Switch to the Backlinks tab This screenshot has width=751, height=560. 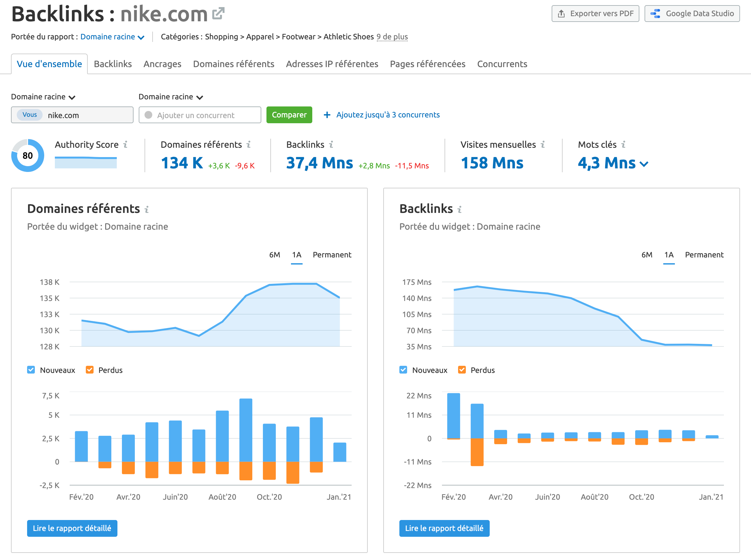tap(113, 64)
